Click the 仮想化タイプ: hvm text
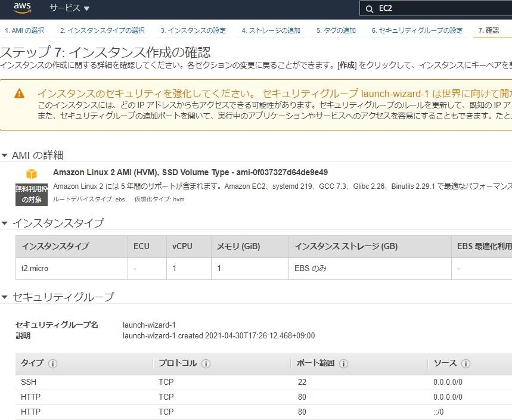512x420 pixels. tap(159, 200)
